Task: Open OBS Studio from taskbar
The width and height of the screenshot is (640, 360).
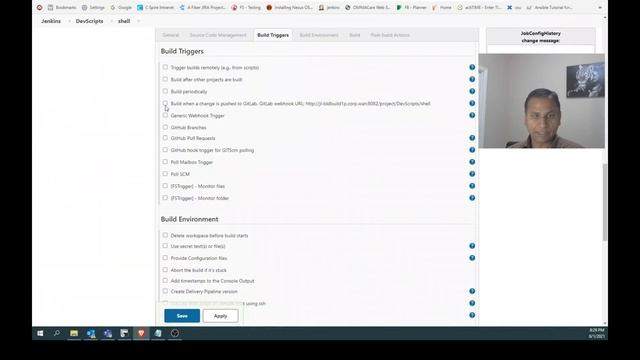Action: [x=175, y=333]
